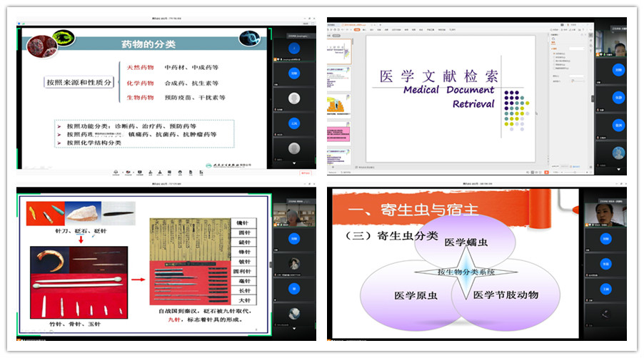Click the top blue participant avatar in top-left meeting

(293, 48)
